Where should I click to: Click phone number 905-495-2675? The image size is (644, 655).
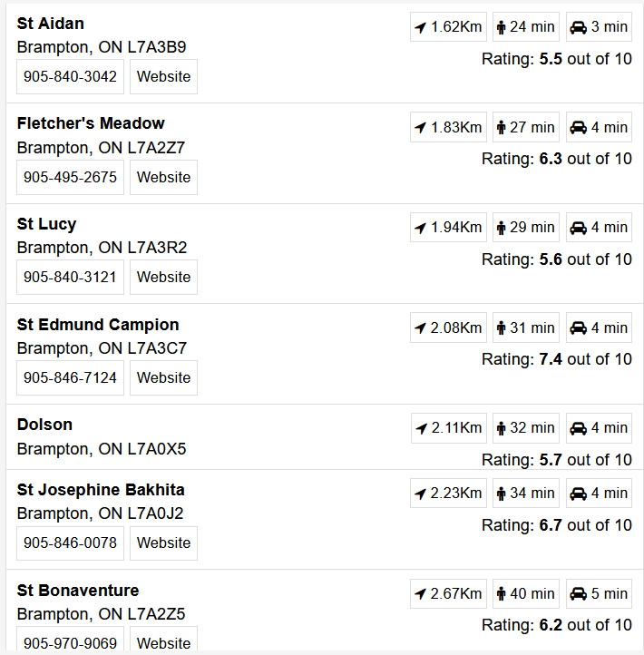(70, 177)
